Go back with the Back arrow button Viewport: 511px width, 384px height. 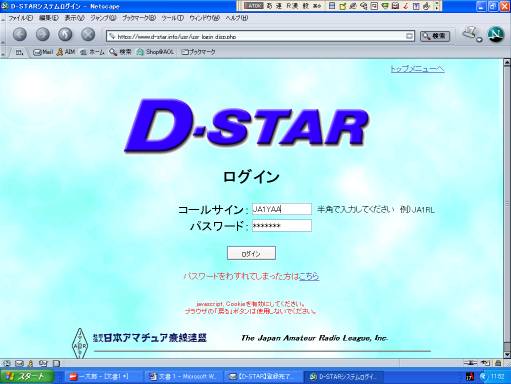[x=20, y=34]
